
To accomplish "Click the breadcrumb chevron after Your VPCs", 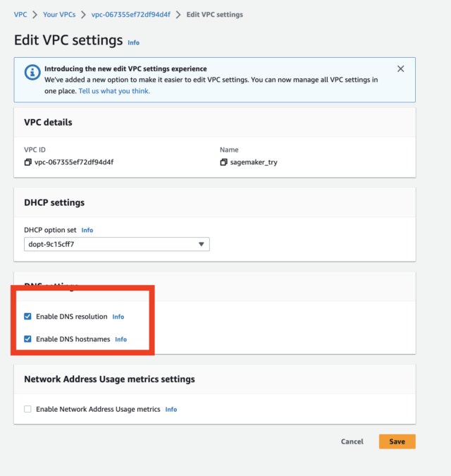I will 83,15.
